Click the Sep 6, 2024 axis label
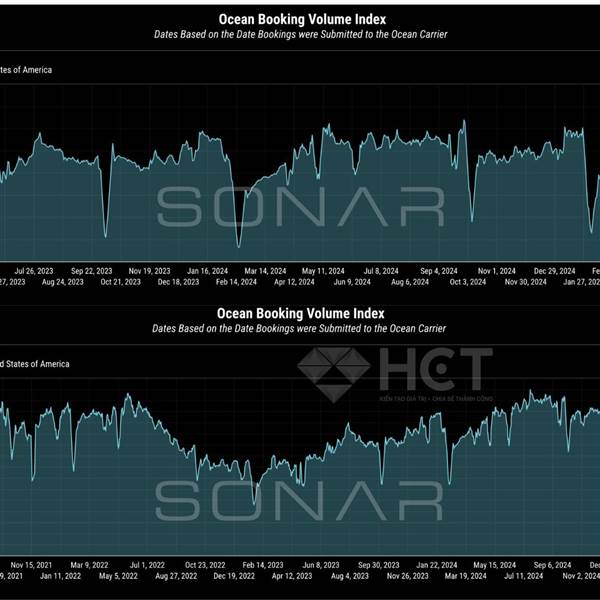This screenshot has height=600, width=600. [552, 565]
